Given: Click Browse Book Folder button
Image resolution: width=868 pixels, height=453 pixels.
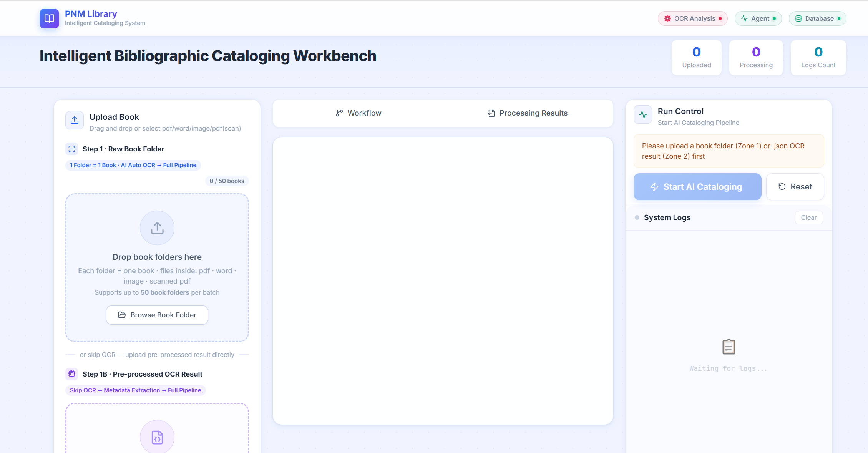Looking at the screenshot, I should point(157,315).
